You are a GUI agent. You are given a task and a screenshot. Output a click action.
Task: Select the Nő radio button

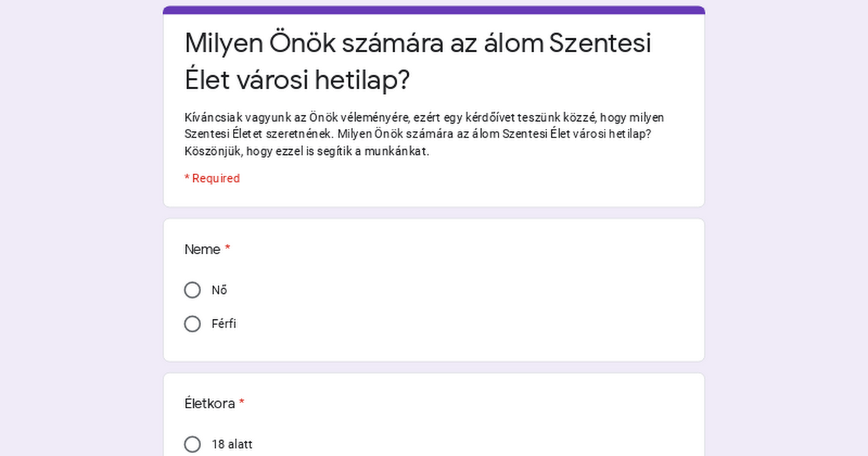(x=192, y=290)
